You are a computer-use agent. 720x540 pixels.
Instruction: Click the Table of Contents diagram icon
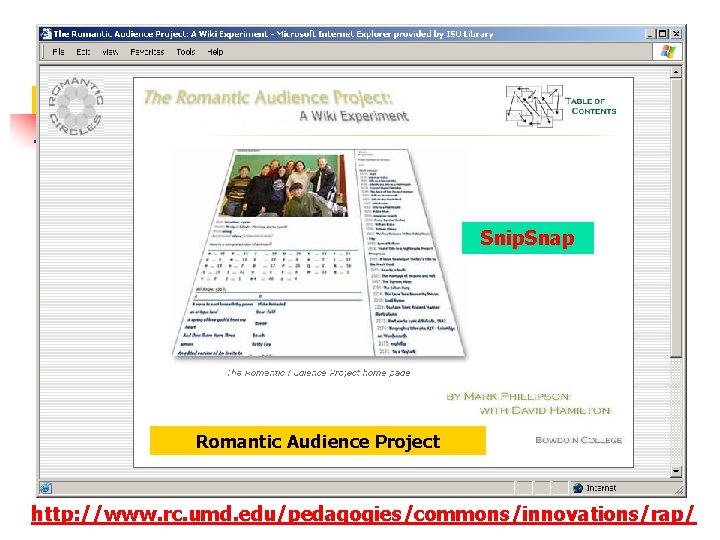pos(534,106)
